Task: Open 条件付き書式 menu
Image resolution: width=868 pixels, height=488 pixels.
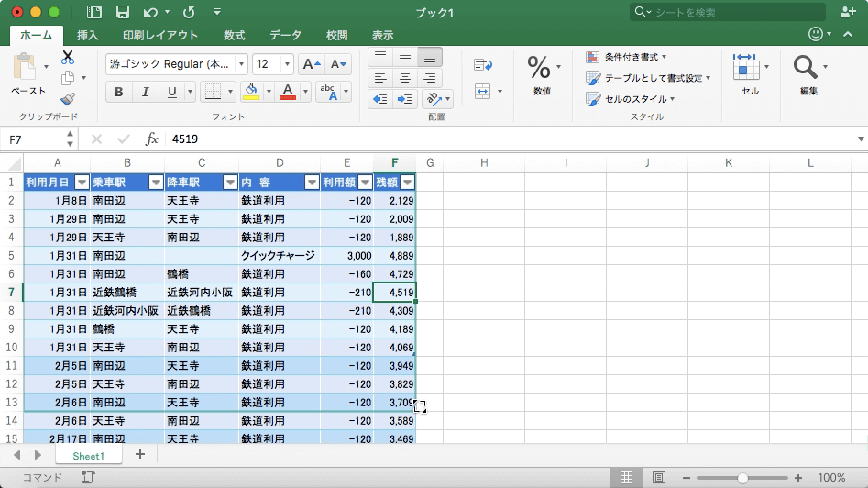Action: [x=626, y=57]
